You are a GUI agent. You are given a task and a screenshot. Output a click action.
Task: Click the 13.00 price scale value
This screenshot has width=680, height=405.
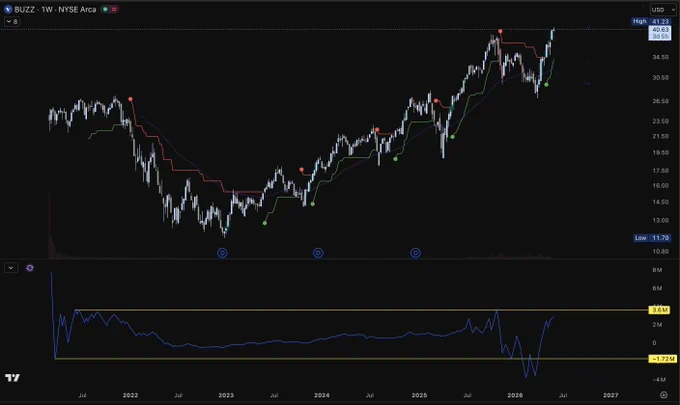click(660, 220)
